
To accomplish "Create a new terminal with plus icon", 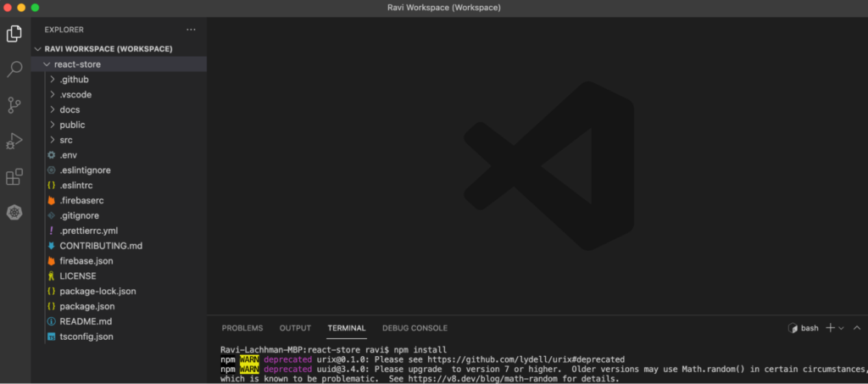I will tap(830, 328).
